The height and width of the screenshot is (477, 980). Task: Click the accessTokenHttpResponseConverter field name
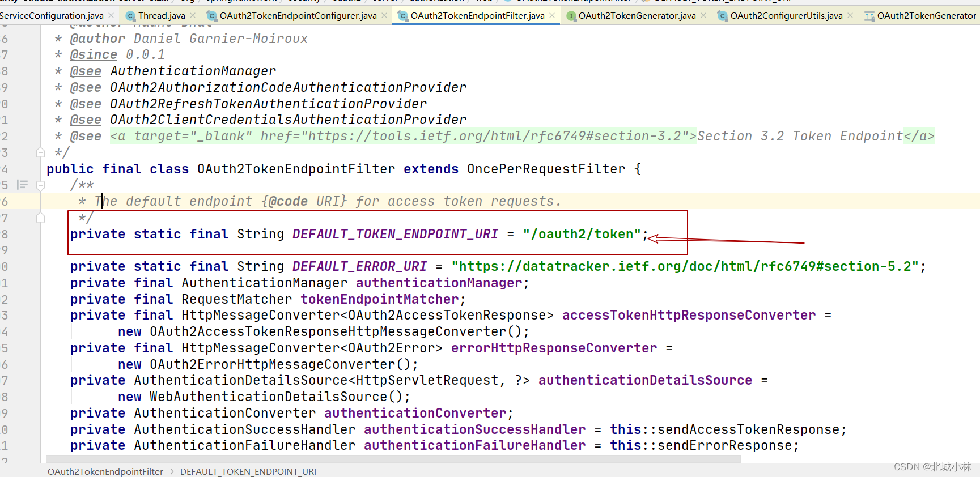point(689,316)
